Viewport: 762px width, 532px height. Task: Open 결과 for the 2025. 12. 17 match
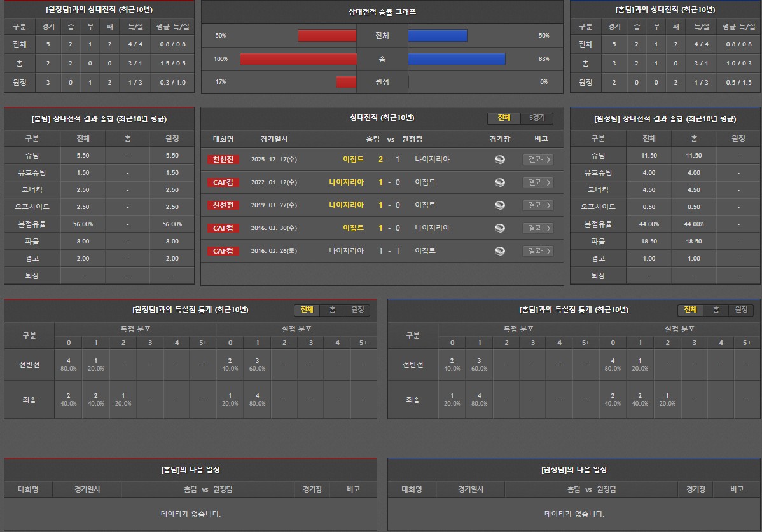(537, 160)
